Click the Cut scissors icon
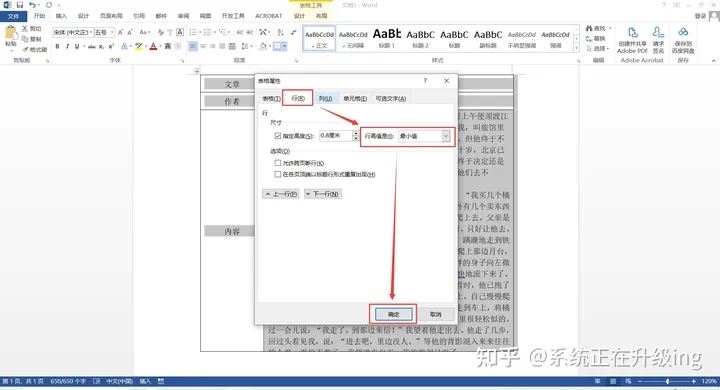The image size is (720, 390). pyautogui.click(x=25, y=28)
